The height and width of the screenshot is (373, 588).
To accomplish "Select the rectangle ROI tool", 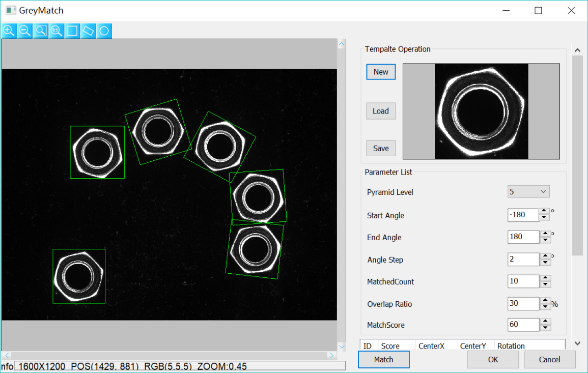I will point(72,31).
